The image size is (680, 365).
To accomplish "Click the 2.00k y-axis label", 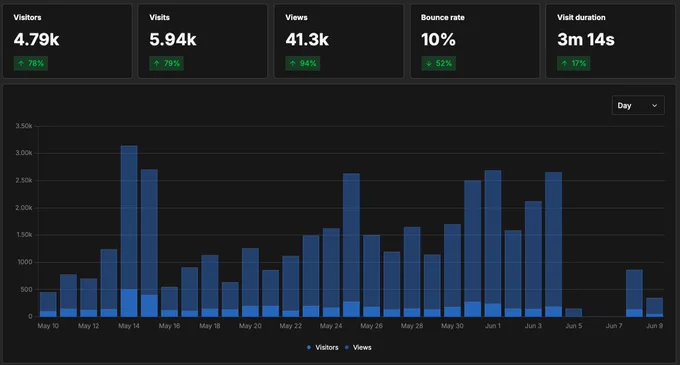I will click(x=24, y=208).
